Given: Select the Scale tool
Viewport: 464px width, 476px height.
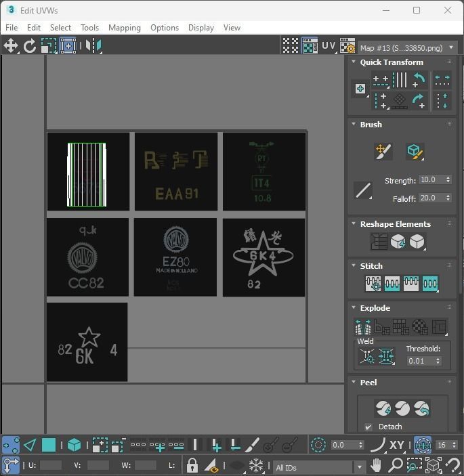Looking at the screenshot, I should [49, 46].
